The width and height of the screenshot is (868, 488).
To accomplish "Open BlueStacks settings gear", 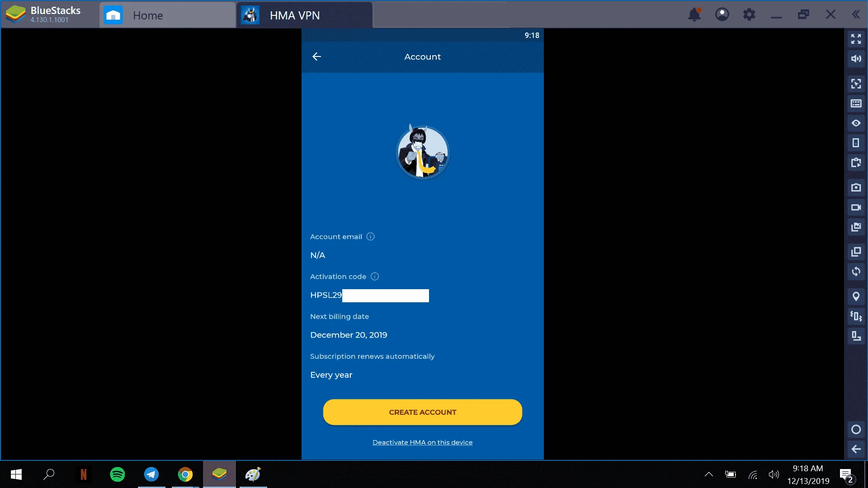I will [x=749, y=14].
